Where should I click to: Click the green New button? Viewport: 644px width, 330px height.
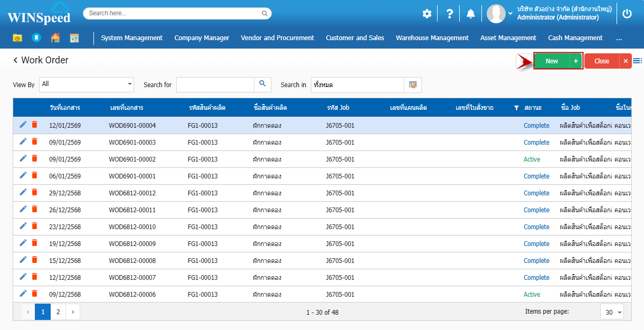[552, 61]
